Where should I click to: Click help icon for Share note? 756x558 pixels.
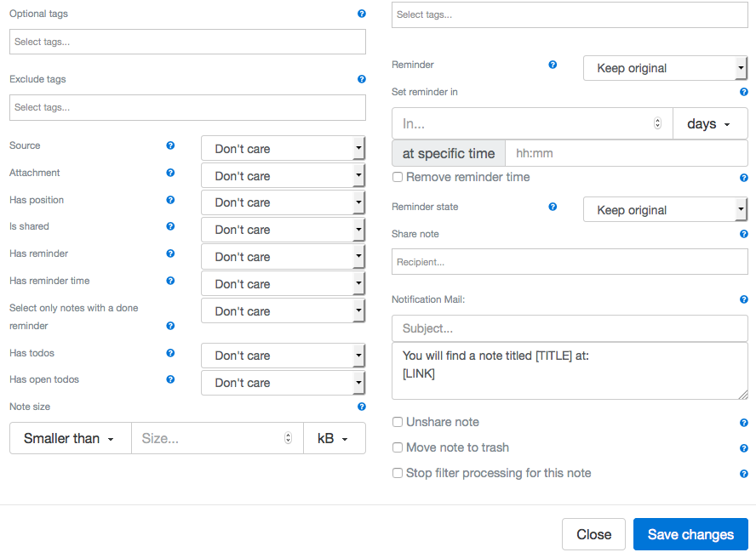(744, 234)
